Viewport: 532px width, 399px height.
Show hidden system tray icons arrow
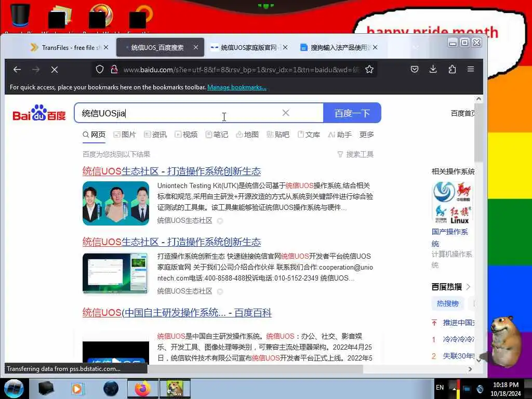tap(454, 389)
